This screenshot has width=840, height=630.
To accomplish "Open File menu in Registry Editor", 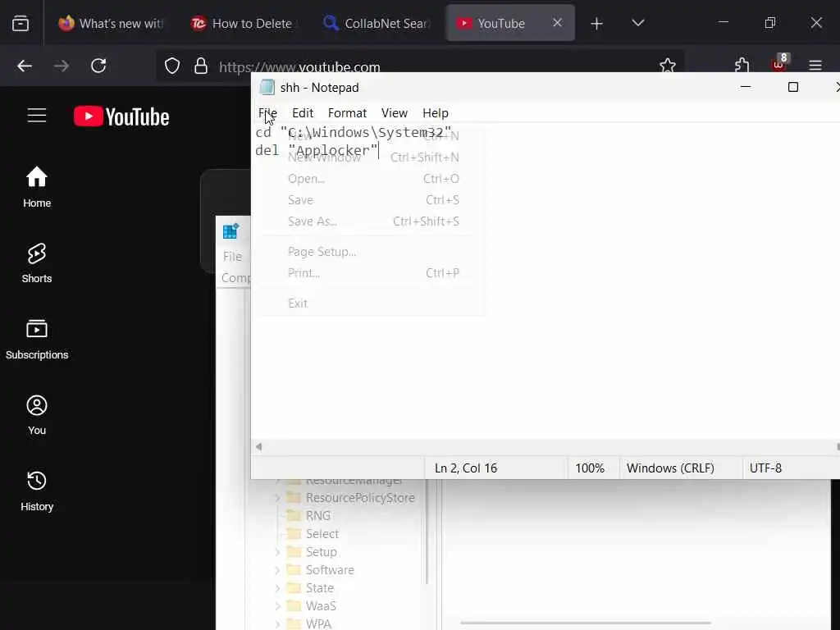I will click(x=232, y=257).
